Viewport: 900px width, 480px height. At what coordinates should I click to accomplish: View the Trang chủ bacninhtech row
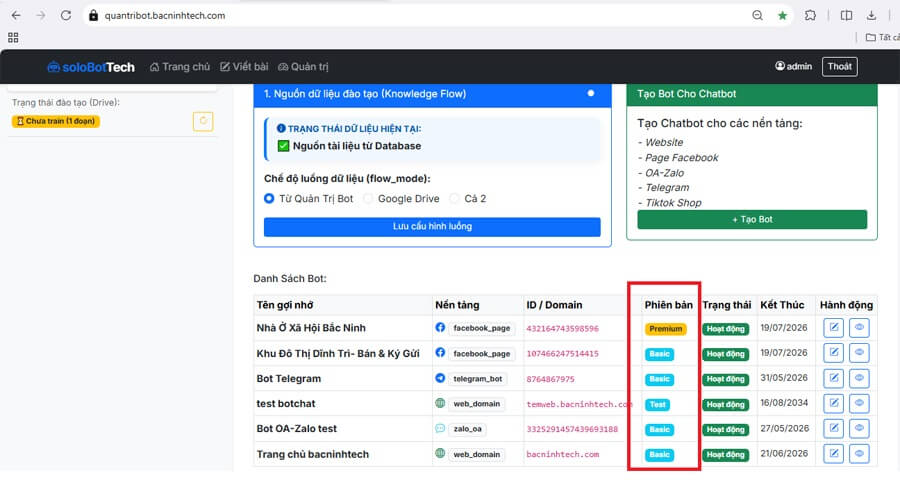pyautogui.click(x=859, y=454)
